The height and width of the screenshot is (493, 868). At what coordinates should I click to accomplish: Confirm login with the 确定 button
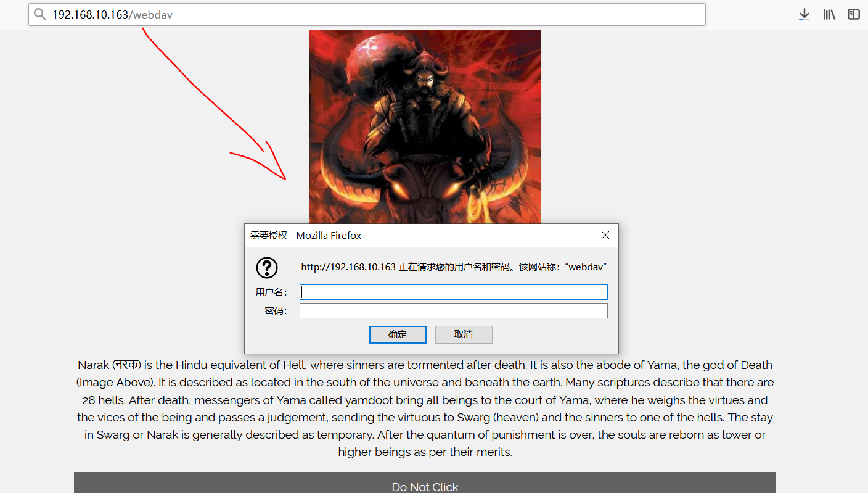398,334
